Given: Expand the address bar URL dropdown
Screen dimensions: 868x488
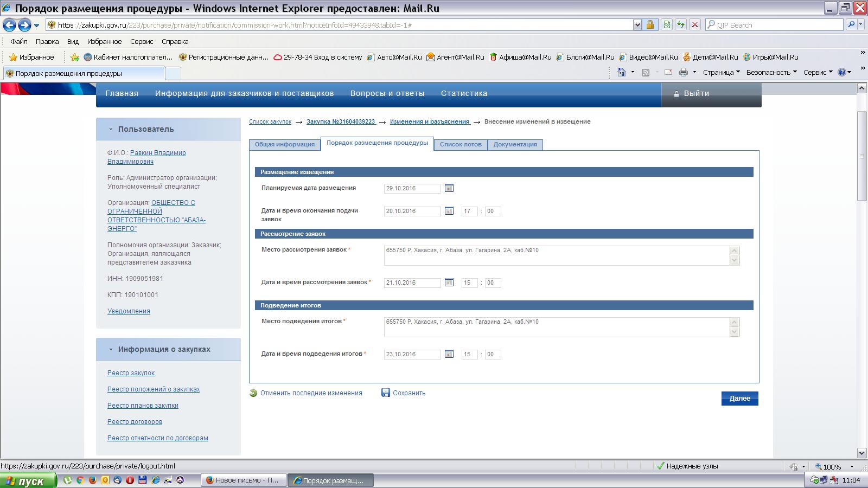Looking at the screenshot, I should coord(637,25).
